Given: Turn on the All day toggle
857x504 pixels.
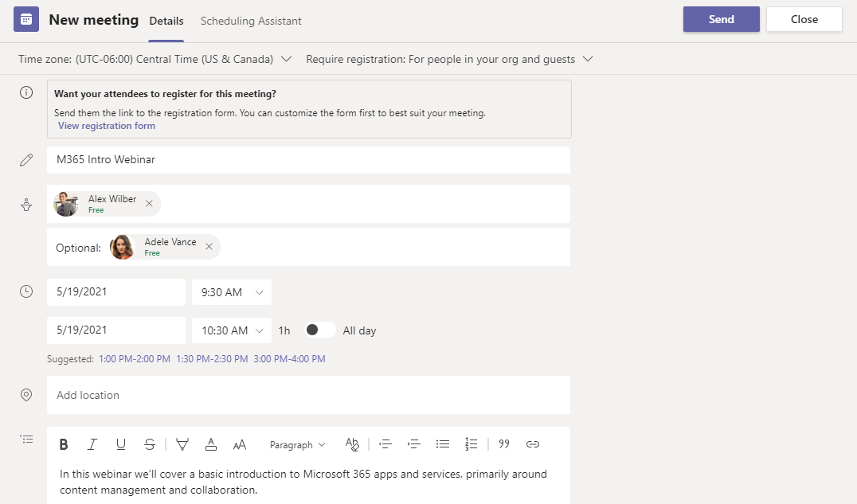Looking at the screenshot, I should coord(319,330).
